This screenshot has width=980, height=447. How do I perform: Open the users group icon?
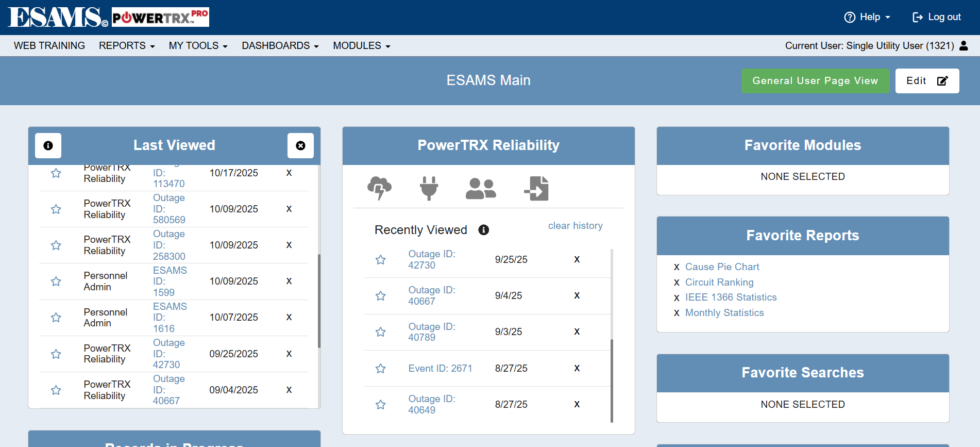(481, 189)
